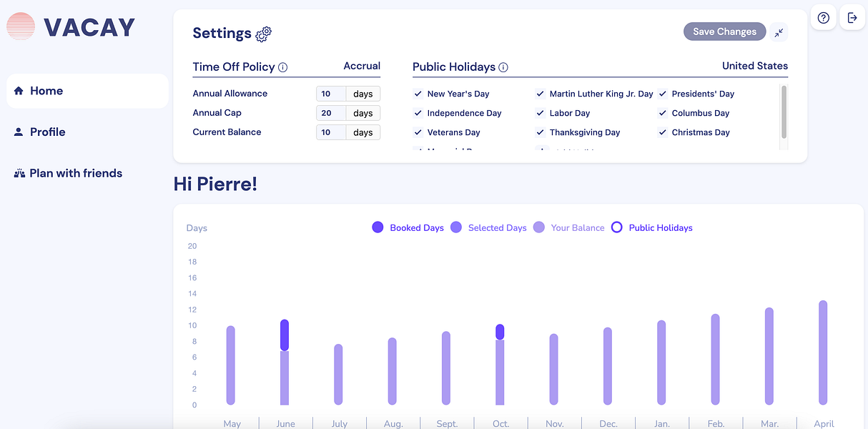Click the 'Hi Pierre!' greeting heading

tap(215, 184)
